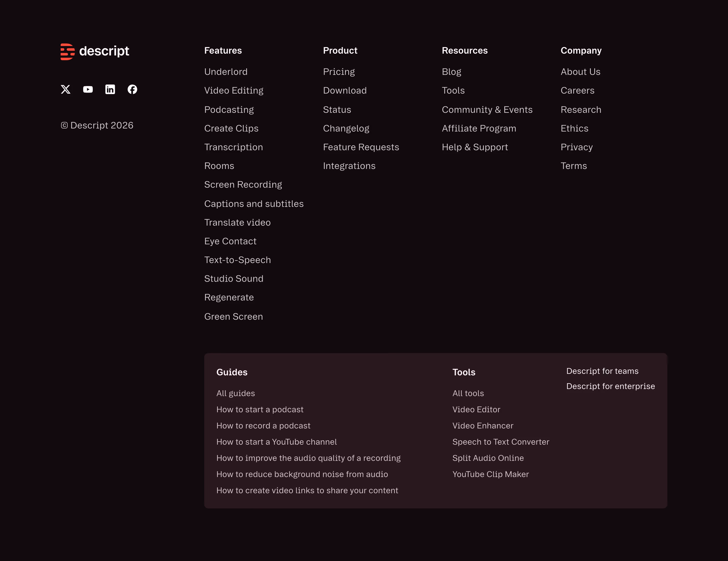
Task: Open the Blog link
Action: (452, 72)
